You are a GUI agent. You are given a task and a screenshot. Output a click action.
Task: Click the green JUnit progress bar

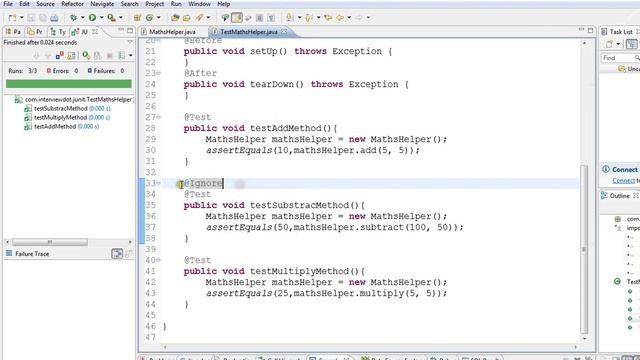pos(69,84)
